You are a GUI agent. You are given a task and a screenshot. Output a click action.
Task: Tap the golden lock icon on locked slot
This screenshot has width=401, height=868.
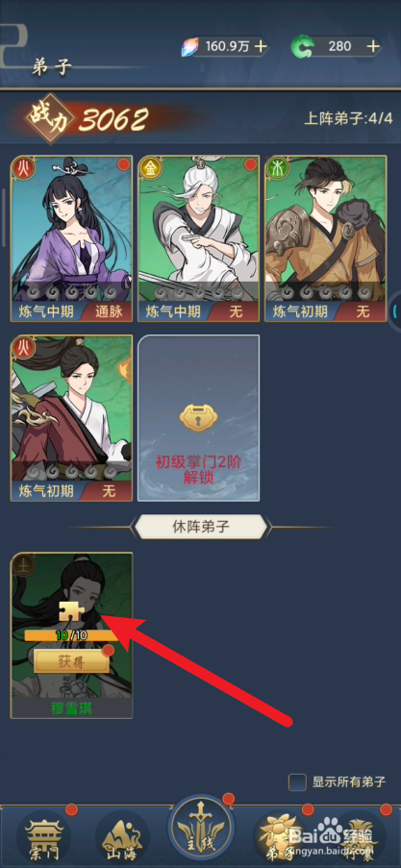click(x=198, y=419)
